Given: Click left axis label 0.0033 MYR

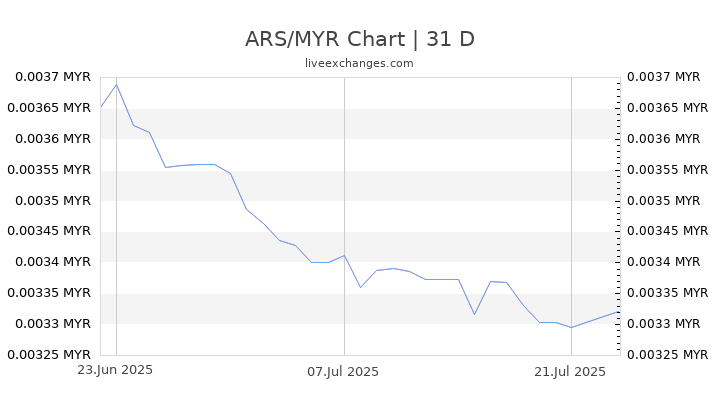Looking at the screenshot, I should coord(53,324).
